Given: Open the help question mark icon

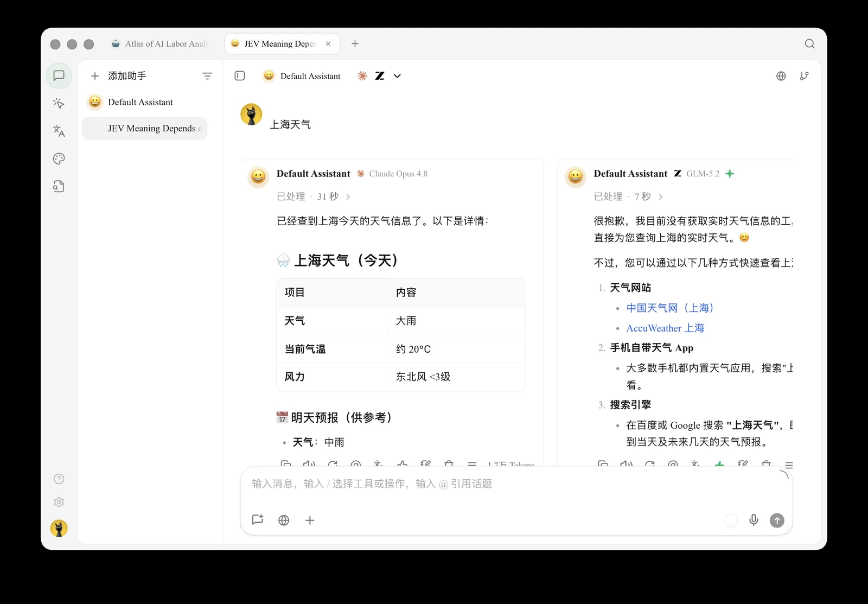Looking at the screenshot, I should [59, 479].
